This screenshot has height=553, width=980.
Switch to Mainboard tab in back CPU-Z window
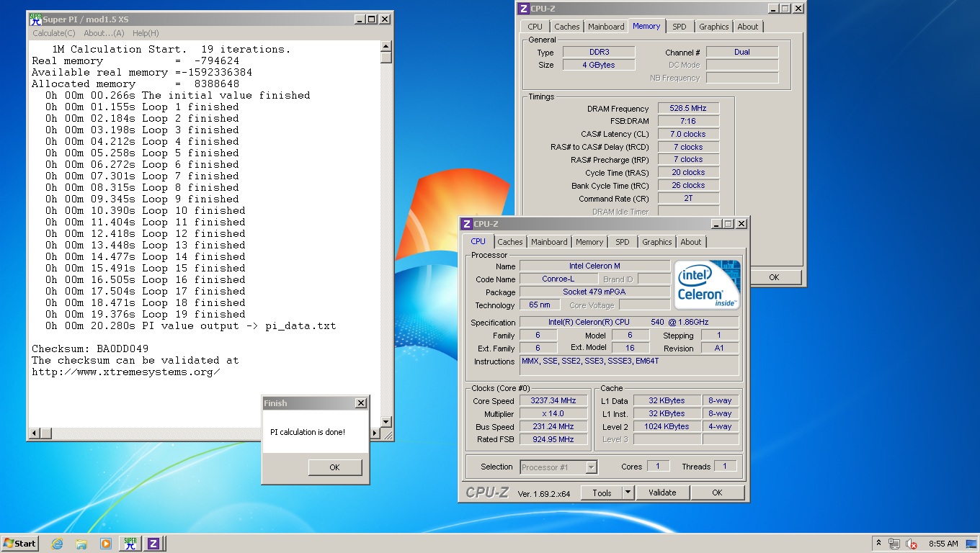click(x=606, y=27)
